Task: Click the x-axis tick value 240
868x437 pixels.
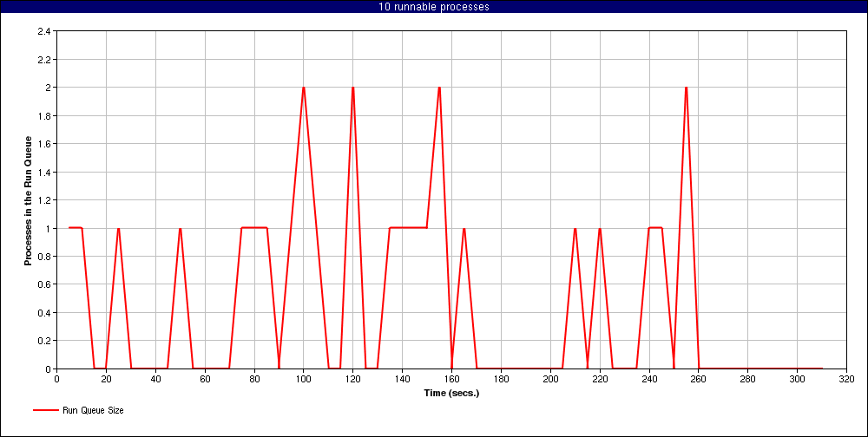Action: (x=649, y=379)
